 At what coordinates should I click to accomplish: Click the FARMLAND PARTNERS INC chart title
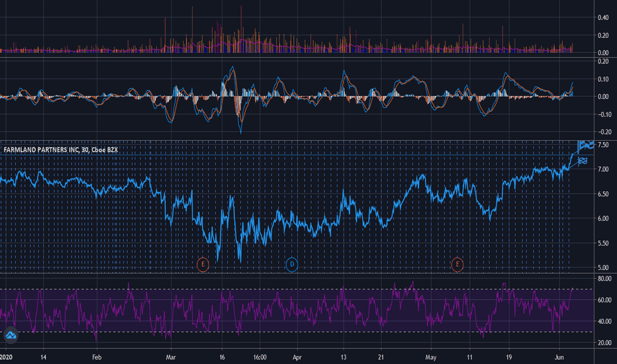(x=61, y=150)
